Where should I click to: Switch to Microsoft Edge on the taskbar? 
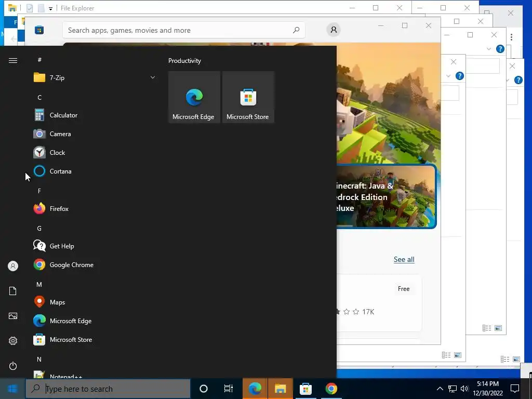click(x=255, y=389)
